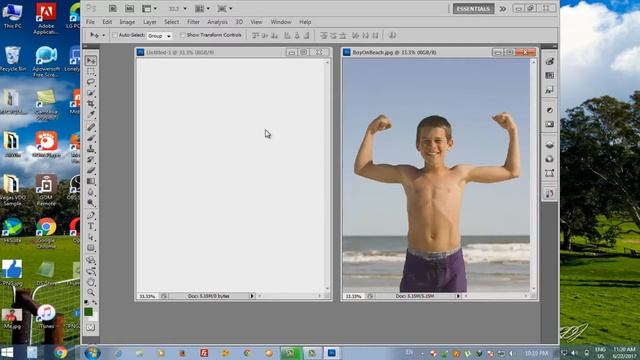This screenshot has width=640, height=360.
Task: Open the Channels panel icon in dock
Action: point(549,159)
